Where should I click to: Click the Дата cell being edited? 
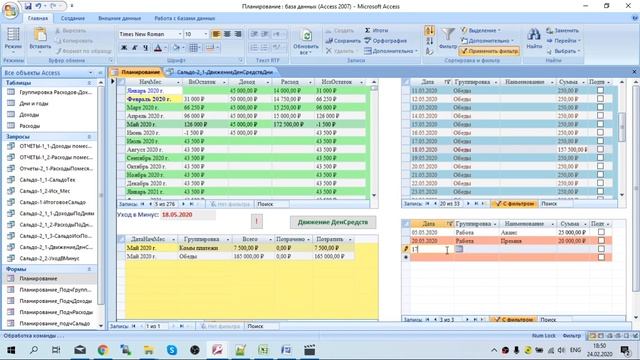[x=431, y=249]
